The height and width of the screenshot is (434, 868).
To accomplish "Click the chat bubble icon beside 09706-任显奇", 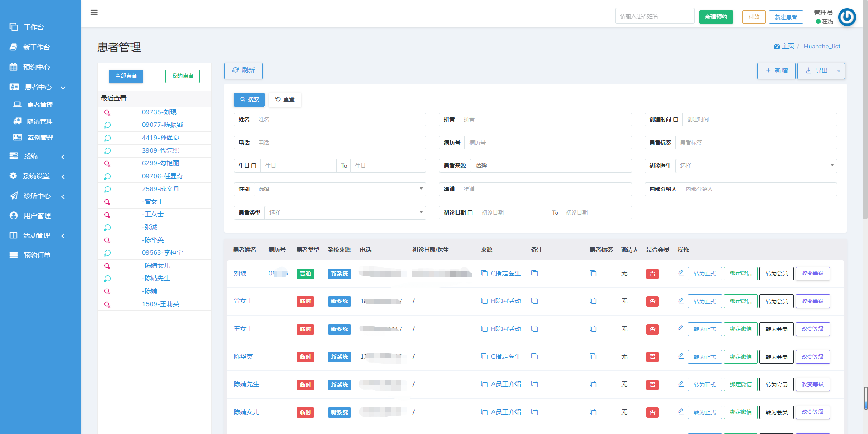I will click(x=108, y=177).
